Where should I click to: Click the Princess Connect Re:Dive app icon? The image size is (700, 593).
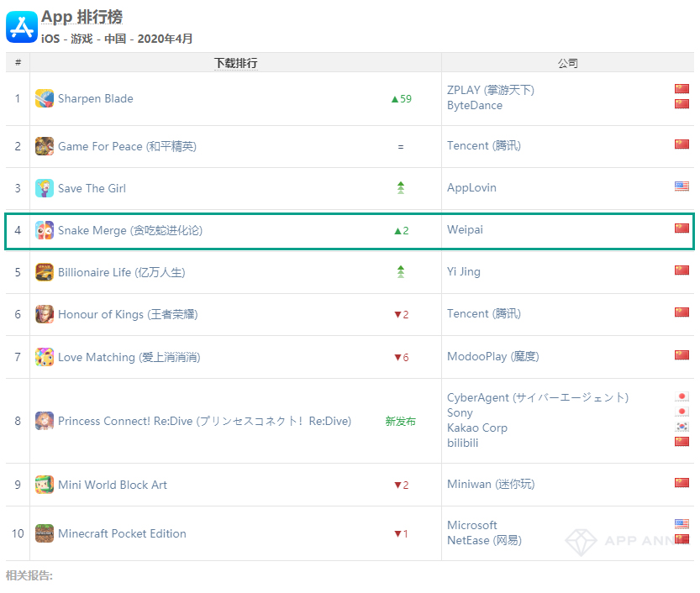pos(45,421)
